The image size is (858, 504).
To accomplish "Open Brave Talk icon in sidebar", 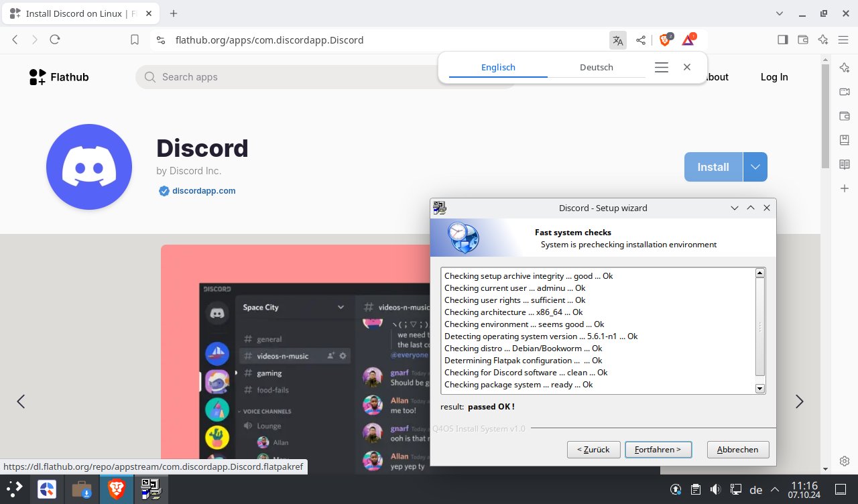I will [x=845, y=91].
